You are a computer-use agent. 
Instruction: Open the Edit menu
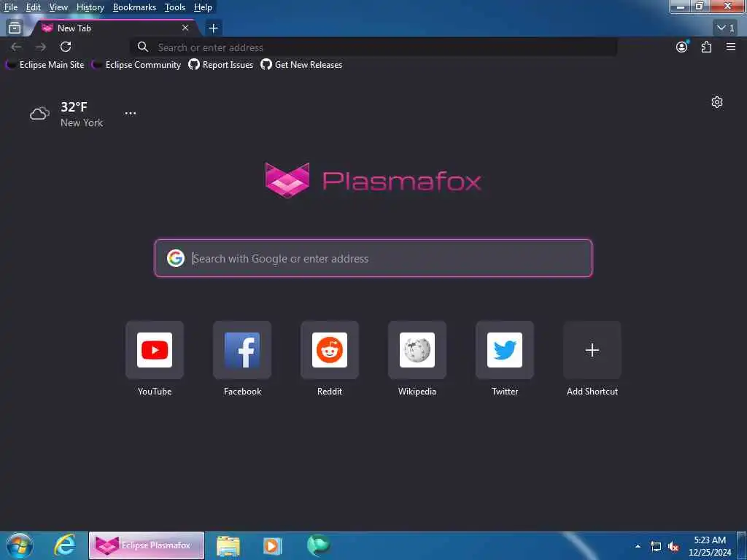pos(33,7)
